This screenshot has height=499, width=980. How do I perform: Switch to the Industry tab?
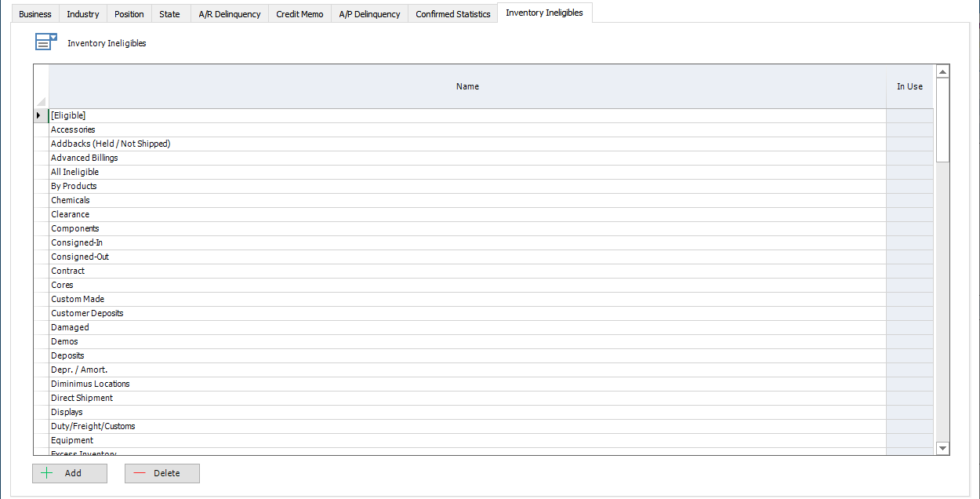tap(82, 13)
